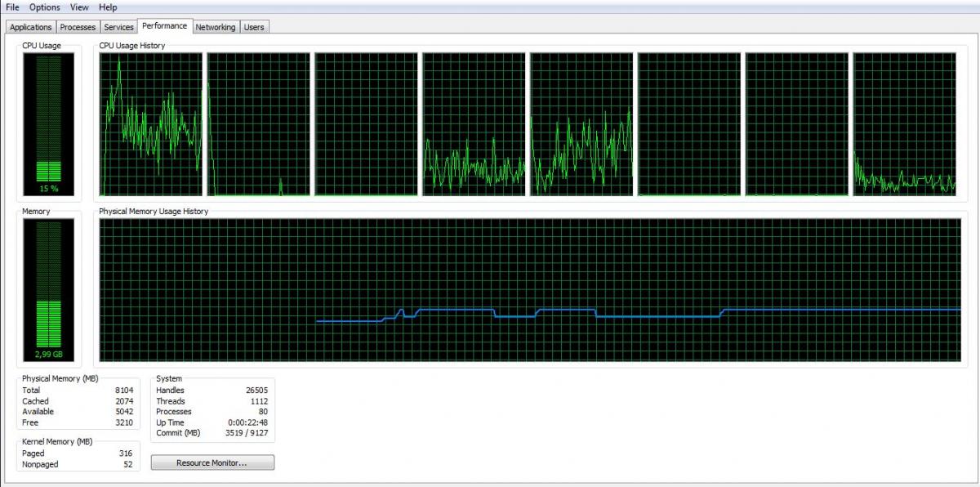Screen dimensions: 980x487
Task: Open the Help menu
Action: 108,7
